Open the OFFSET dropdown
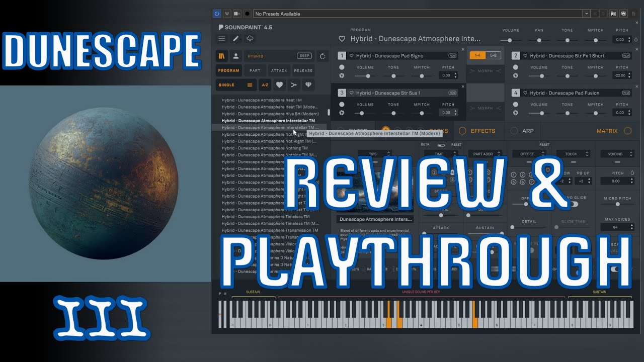Image resolution: width=644 pixels, height=362 pixels. coord(529,154)
